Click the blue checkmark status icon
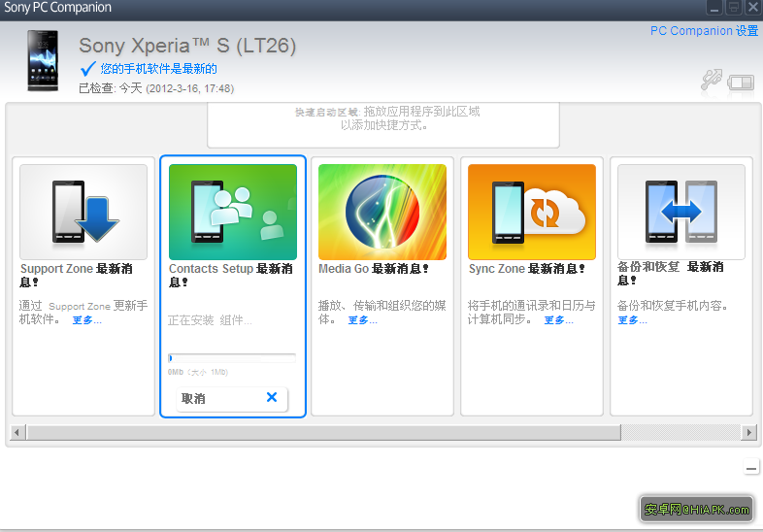This screenshot has height=532, width=763. 88,69
